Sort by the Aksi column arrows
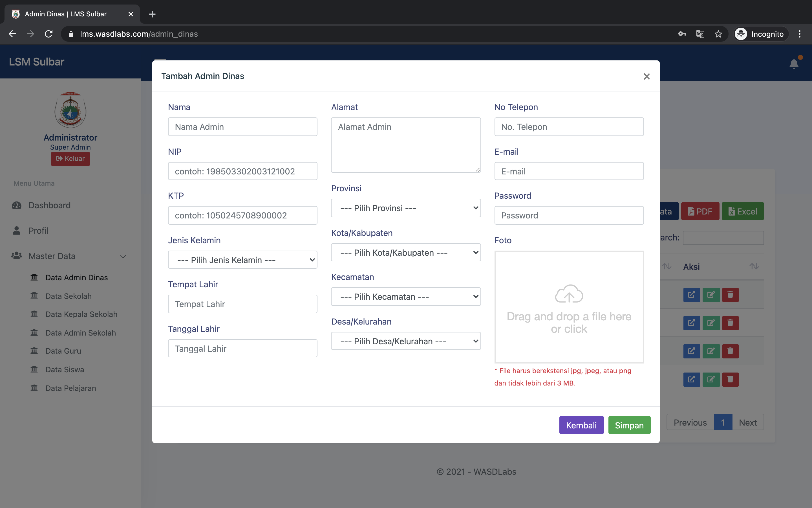The width and height of the screenshot is (812, 508). [754, 266]
